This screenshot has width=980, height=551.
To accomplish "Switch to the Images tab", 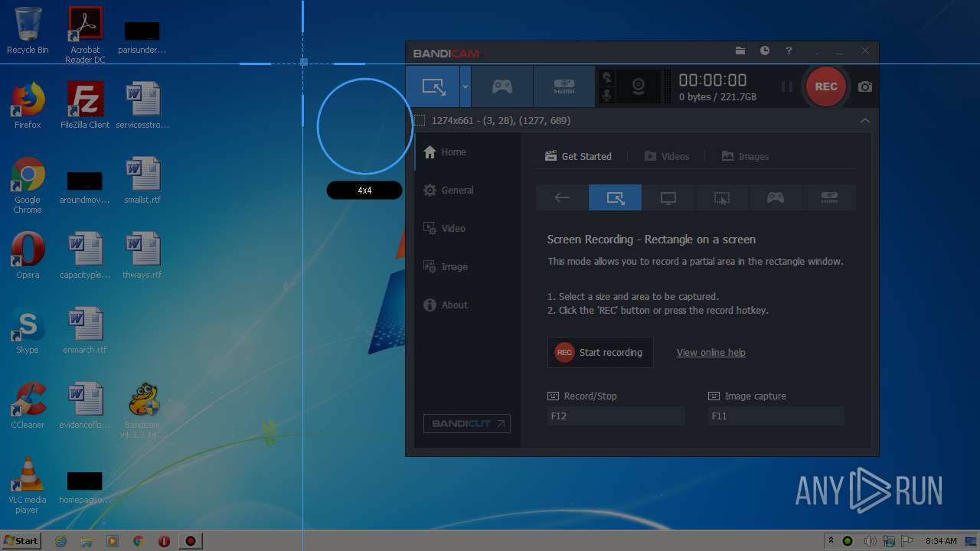I will (x=745, y=156).
